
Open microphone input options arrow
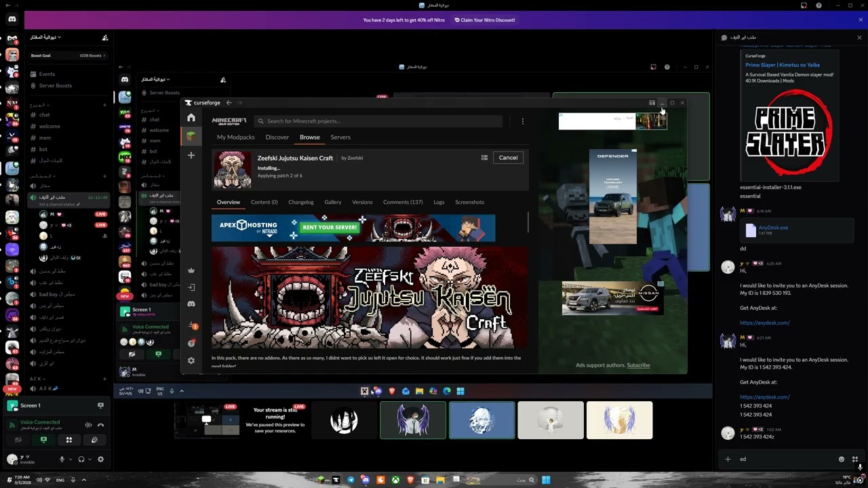[71, 459]
